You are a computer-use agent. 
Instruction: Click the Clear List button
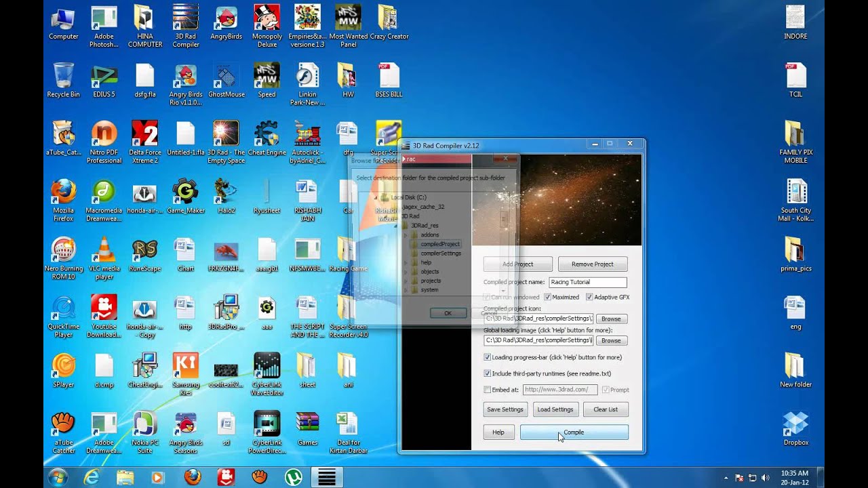(x=606, y=409)
